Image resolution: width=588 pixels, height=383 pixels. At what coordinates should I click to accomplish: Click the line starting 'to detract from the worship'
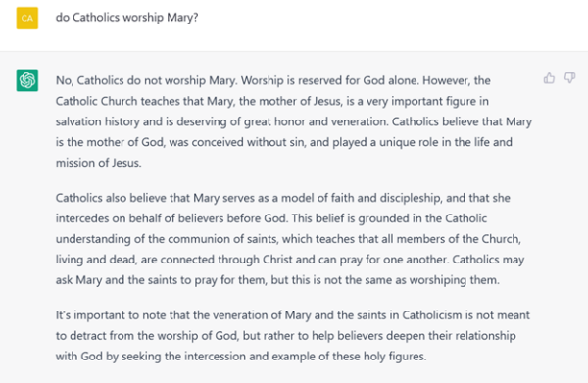[x=286, y=336]
